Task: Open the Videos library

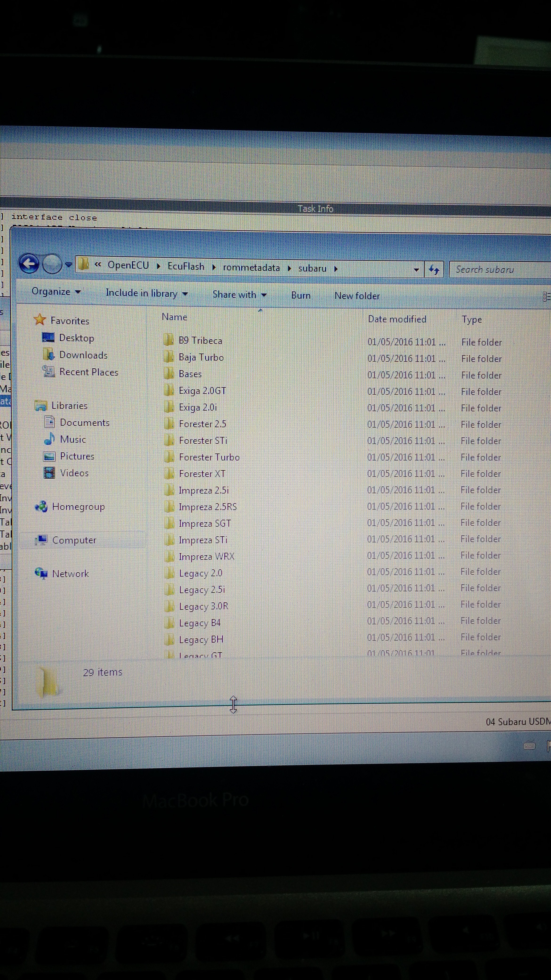Action: pyautogui.click(x=67, y=473)
